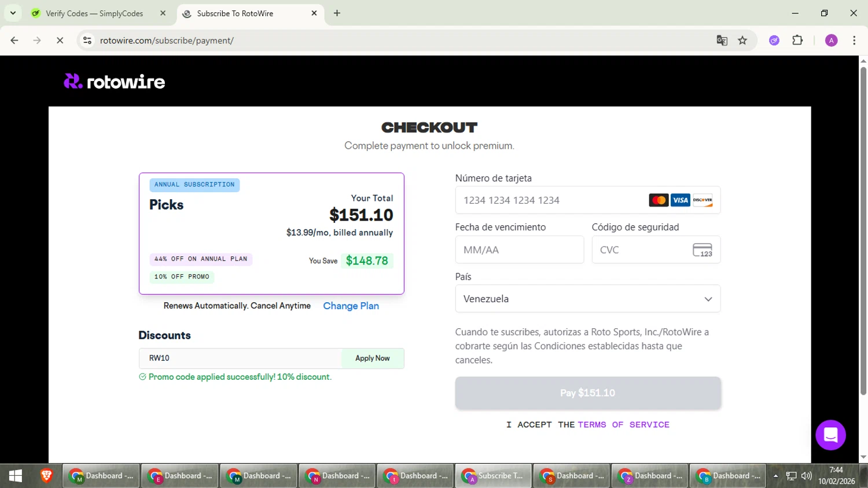Screen dimensions: 868x488
Task: Open the Windows Start button
Action: (x=16, y=476)
